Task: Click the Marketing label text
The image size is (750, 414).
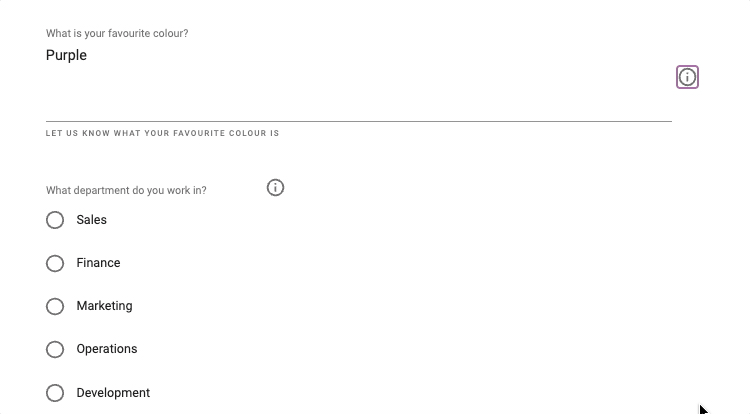Action: [104, 306]
